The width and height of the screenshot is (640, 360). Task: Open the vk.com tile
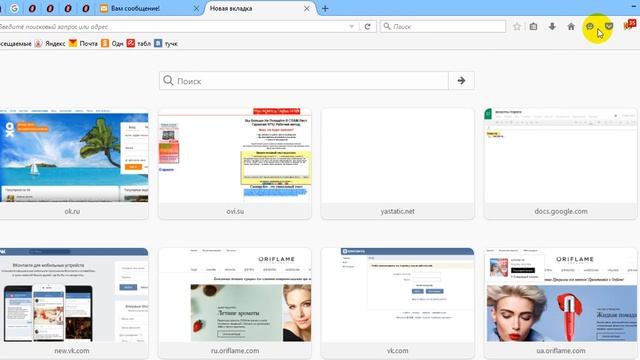pos(398,303)
